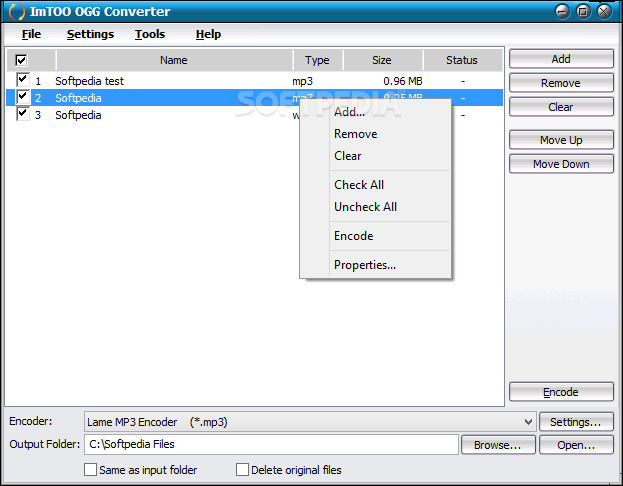623x486 pixels.
Task: Sort the list by Name column header
Action: pyautogui.click(x=174, y=60)
